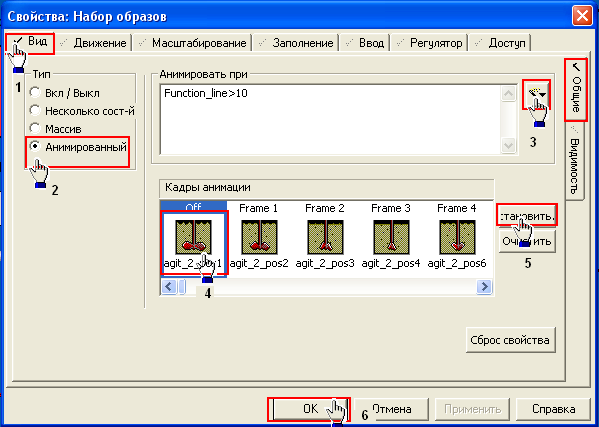Click the Очистить button

[x=527, y=241]
